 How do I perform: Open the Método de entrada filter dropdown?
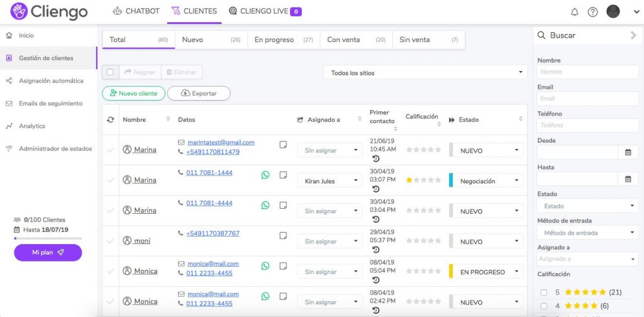click(588, 233)
